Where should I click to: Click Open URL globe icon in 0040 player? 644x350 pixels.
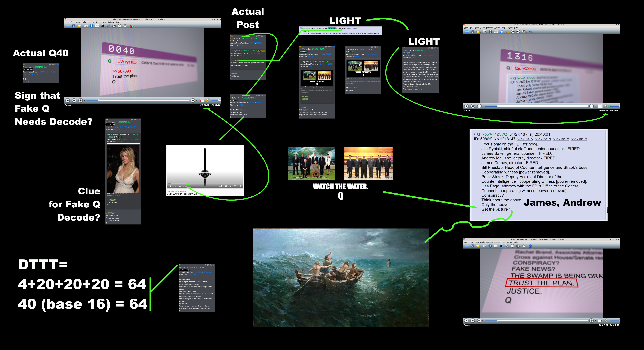point(74,26)
